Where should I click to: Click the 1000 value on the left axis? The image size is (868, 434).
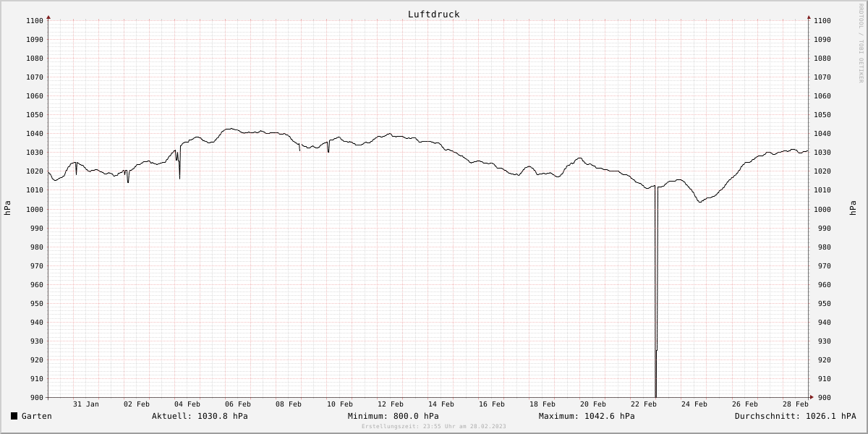[x=35, y=209]
